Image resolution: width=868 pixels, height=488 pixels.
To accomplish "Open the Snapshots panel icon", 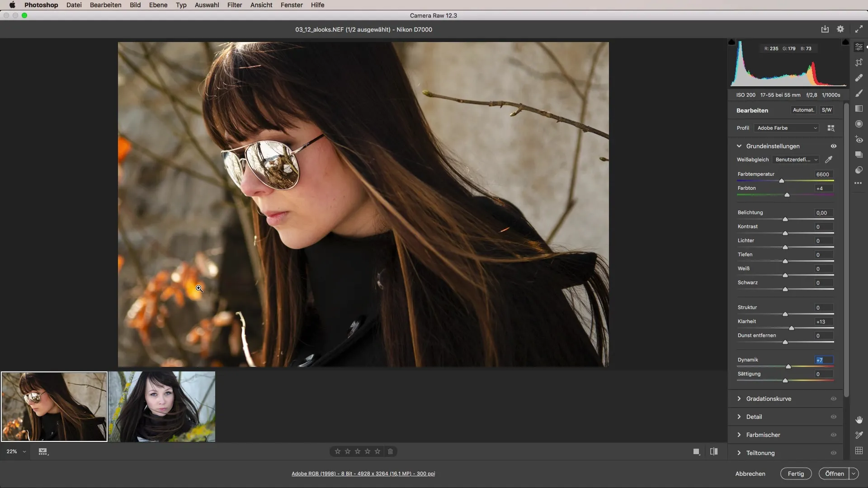I will click(859, 155).
